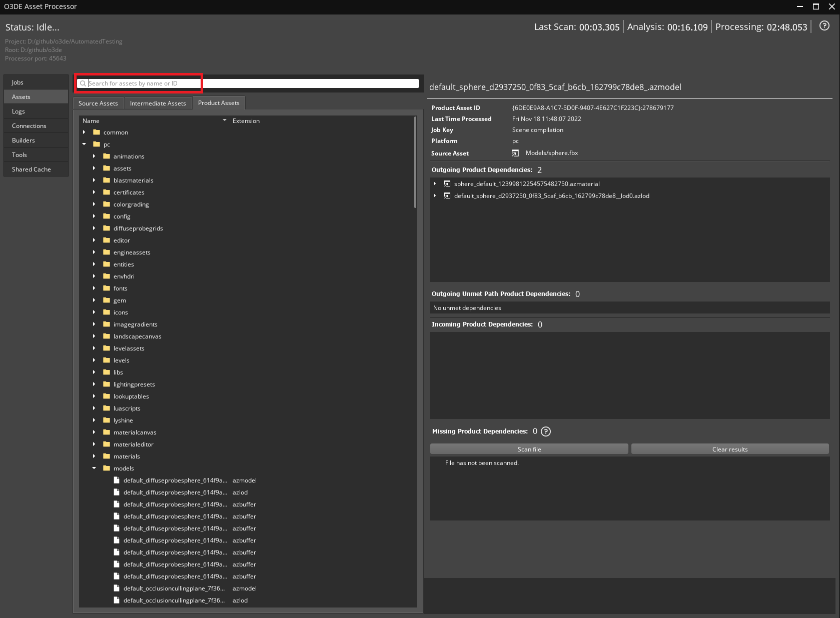Click the levels folder icon

[107, 360]
